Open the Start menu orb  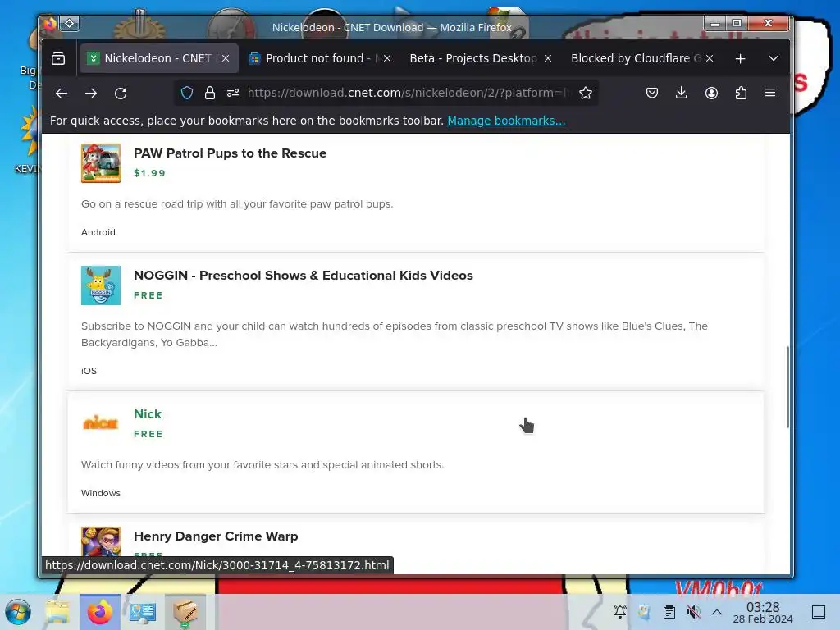point(18,612)
